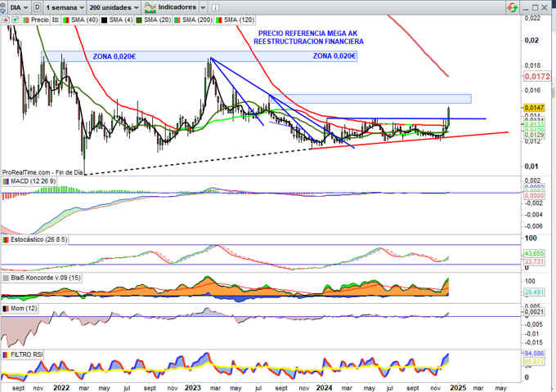Expand the DIA symbol dropdown

coord(16,7)
